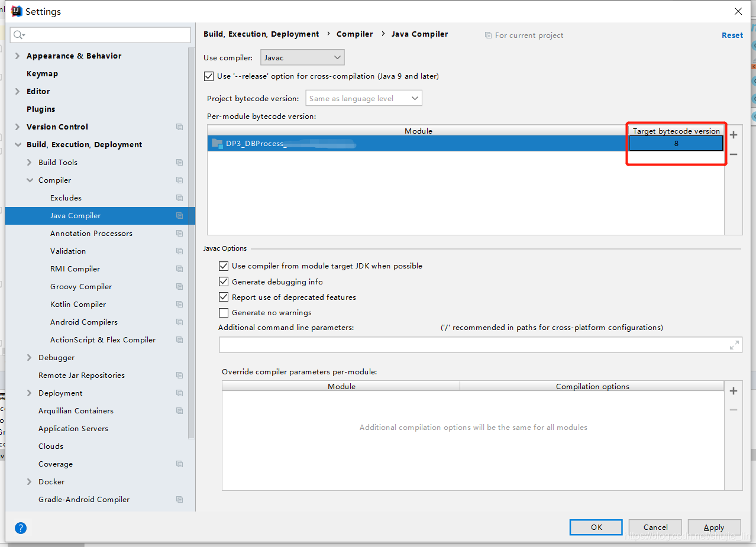Click the remove module bytecode version minus icon

click(x=734, y=154)
